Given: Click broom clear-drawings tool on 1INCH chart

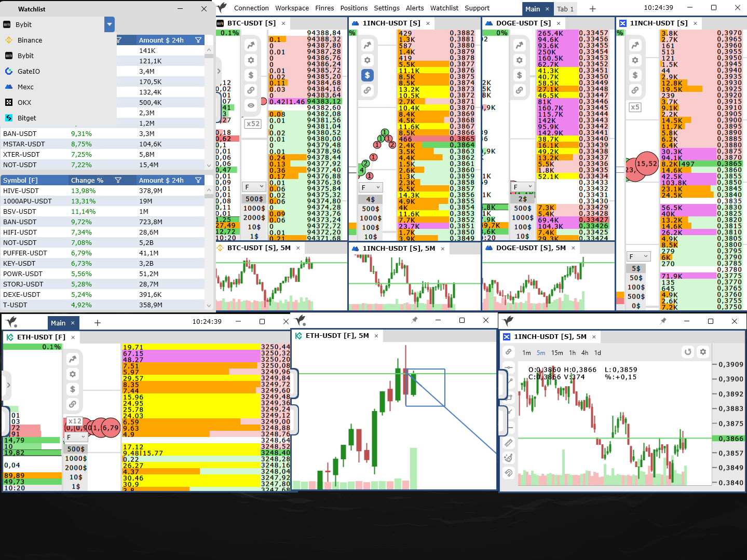Looking at the screenshot, I should pos(509,458).
